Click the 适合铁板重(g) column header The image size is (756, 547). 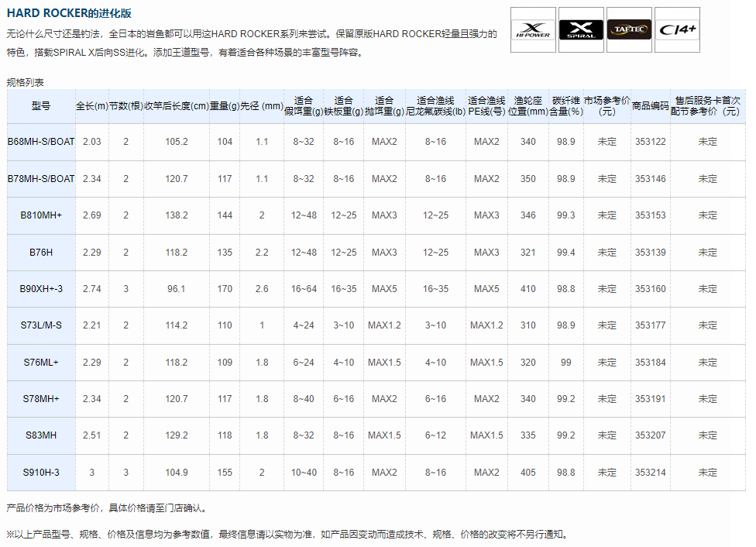(344, 106)
